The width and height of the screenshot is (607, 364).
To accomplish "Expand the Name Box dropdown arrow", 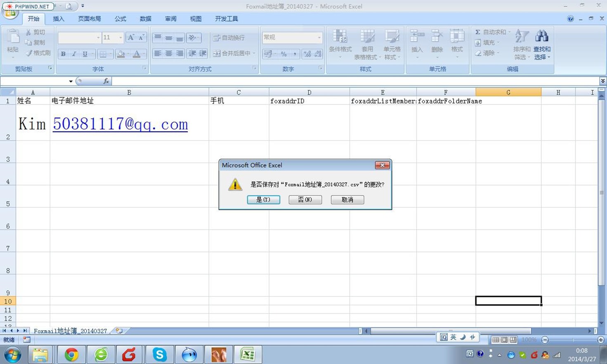I will pyautogui.click(x=71, y=81).
